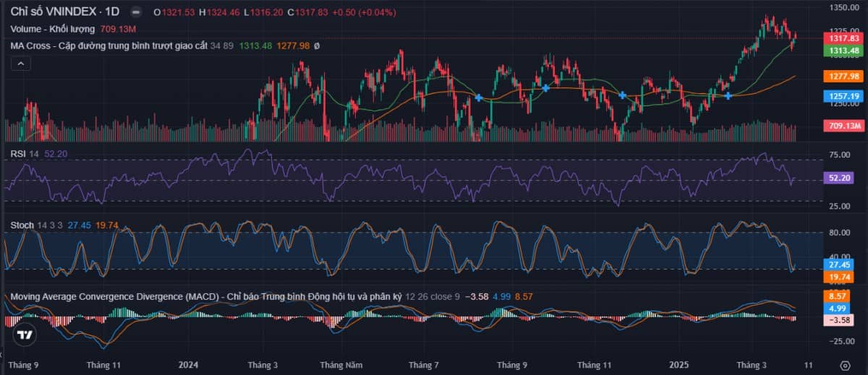Click the blue 4.99 MACD axis label
Screen dimensions: 868x375
[x=837, y=308]
